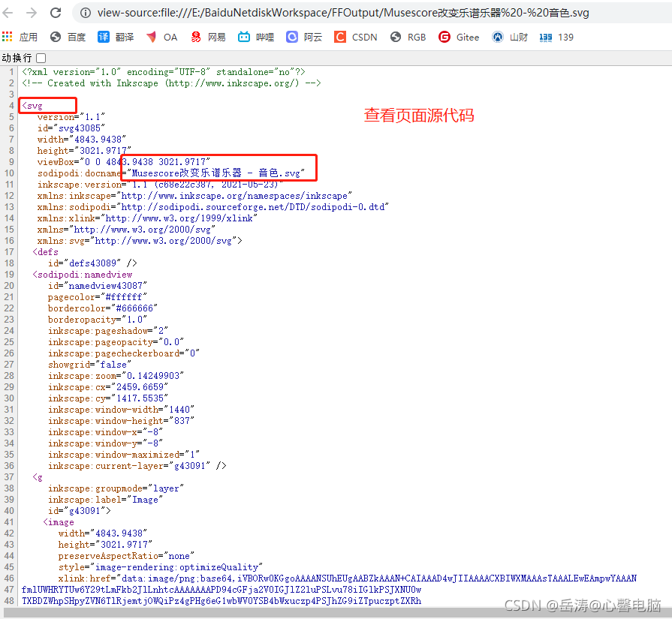Click the id="svg43085" attribute
672x619 pixels.
click(71, 128)
